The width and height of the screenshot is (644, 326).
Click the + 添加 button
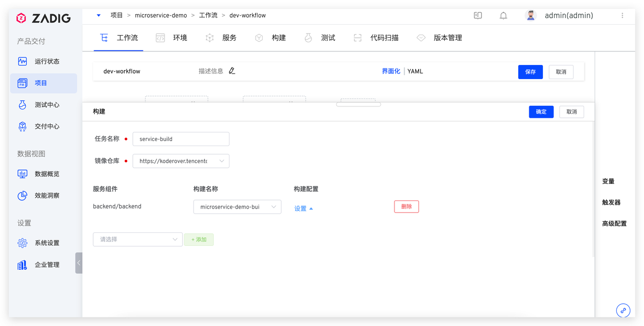(199, 239)
